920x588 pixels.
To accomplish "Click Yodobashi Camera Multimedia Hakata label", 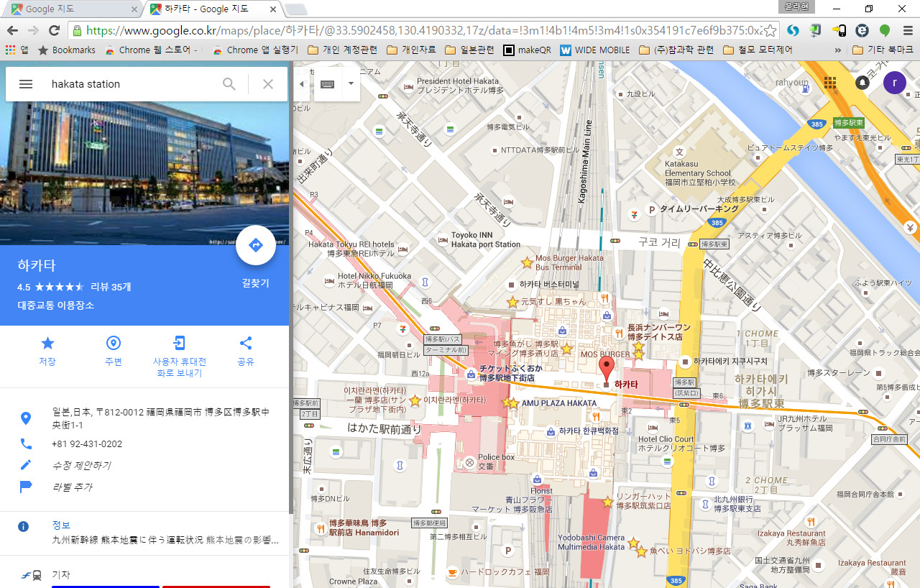I will pyautogui.click(x=592, y=543).
